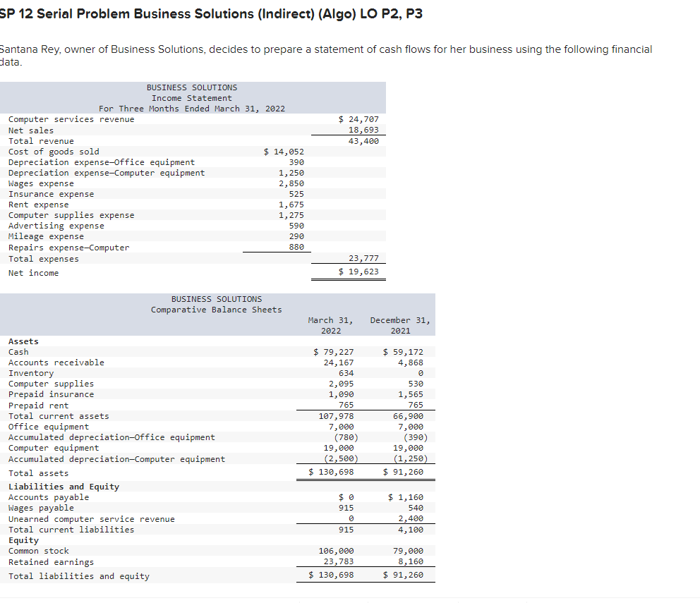Select the Office equipment row label
700x603 pixels.
[49, 427]
